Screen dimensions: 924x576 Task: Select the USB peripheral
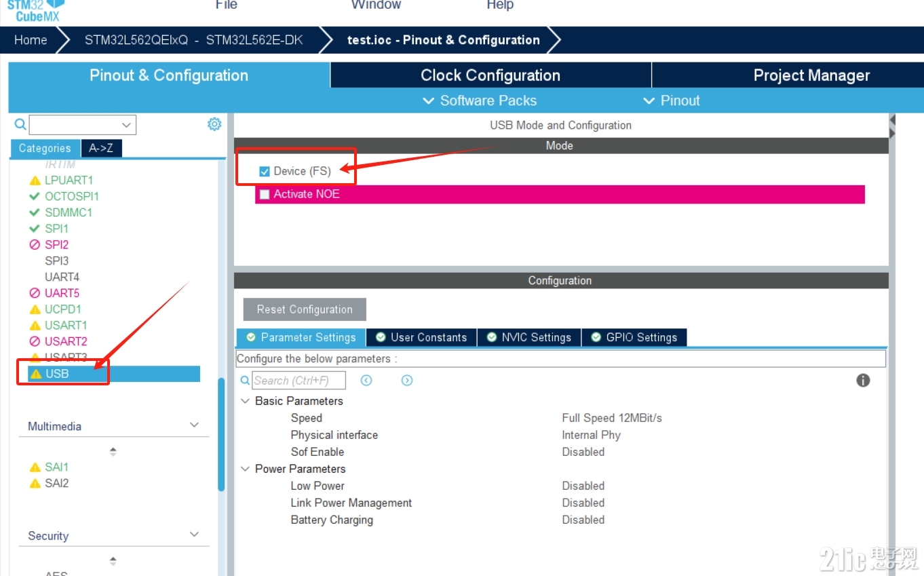(114, 374)
